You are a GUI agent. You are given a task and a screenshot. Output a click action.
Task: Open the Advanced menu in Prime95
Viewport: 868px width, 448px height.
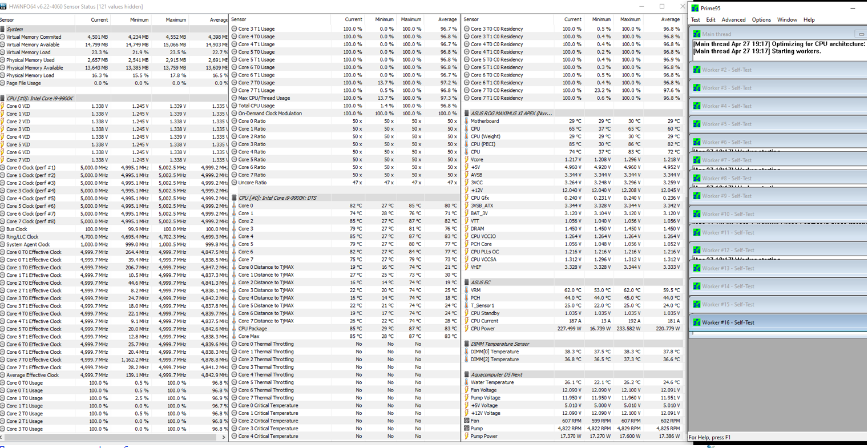[733, 19]
